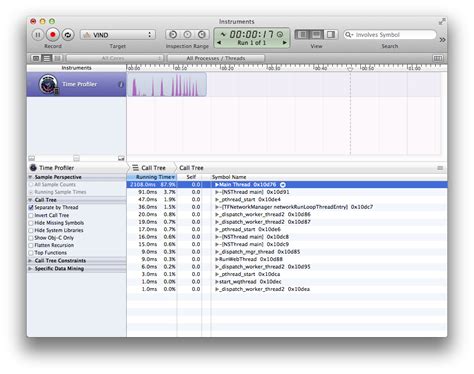Open the VIND target dropdown
Screen dimensions: 474x374
[x=118, y=35]
